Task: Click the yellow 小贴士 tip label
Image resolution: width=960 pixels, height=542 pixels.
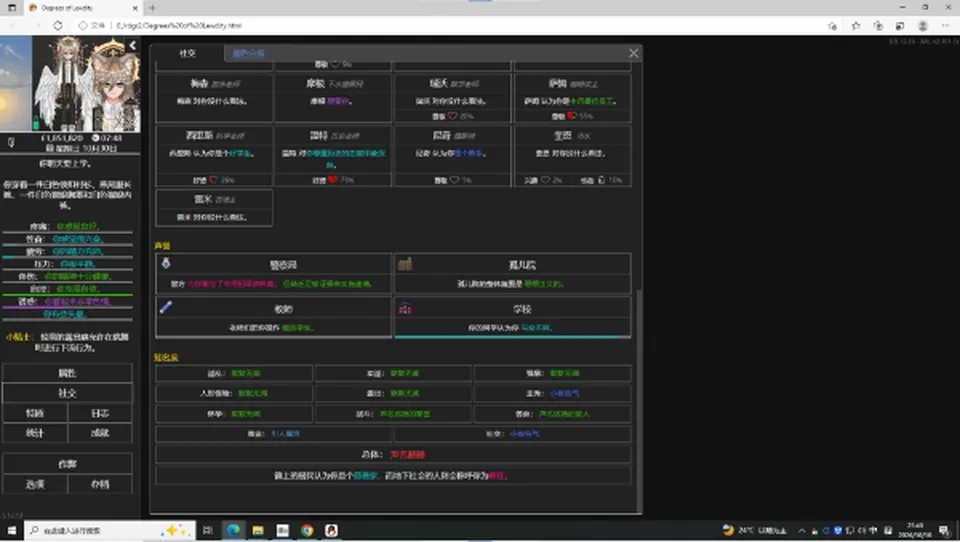Action: pos(18,337)
